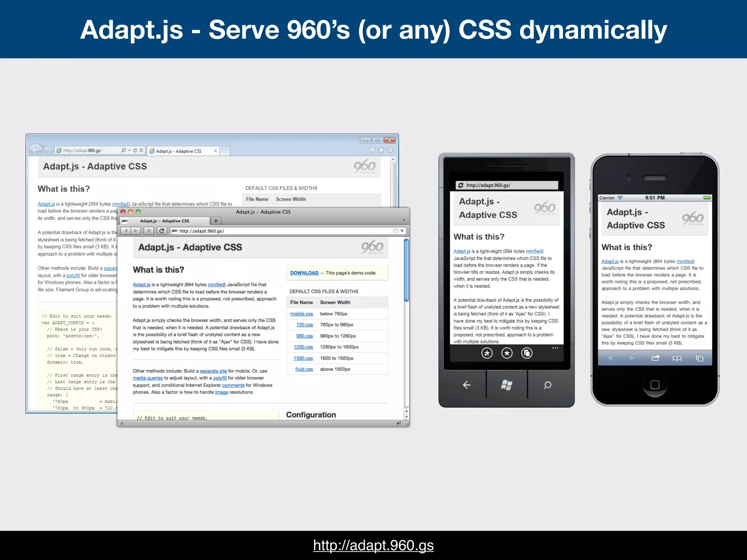Tap the Windows logo start button
This screenshot has height=560, width=747.
click(x=507, y=385)
